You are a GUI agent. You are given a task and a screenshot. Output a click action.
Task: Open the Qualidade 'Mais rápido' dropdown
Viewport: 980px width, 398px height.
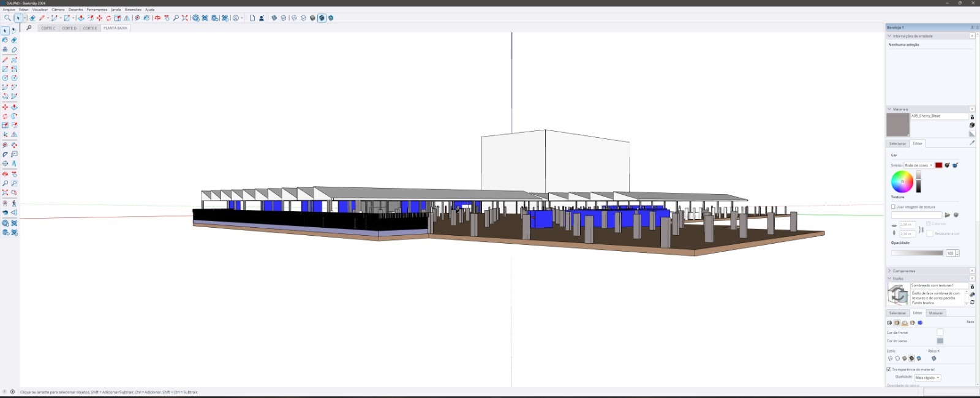click(x=927, y=378)
